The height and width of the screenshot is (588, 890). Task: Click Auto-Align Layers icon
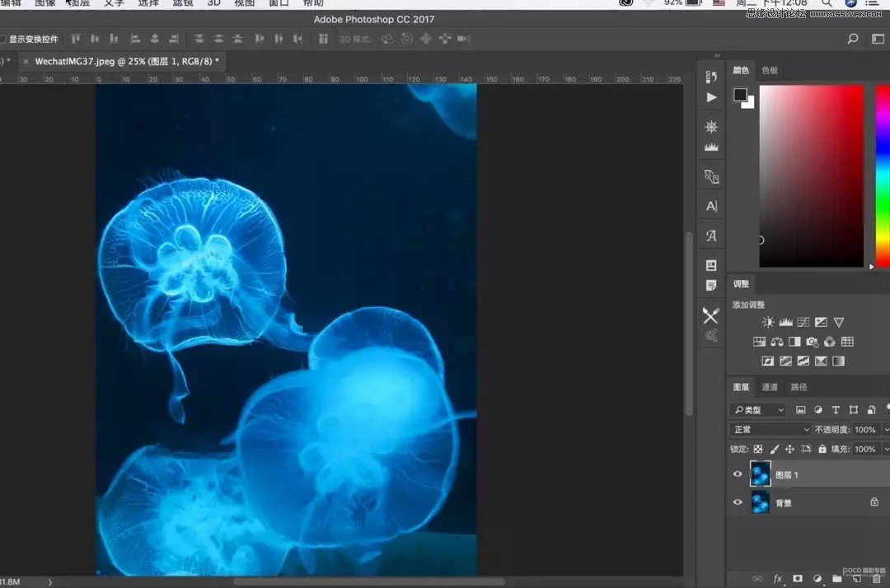click(323, 39)
